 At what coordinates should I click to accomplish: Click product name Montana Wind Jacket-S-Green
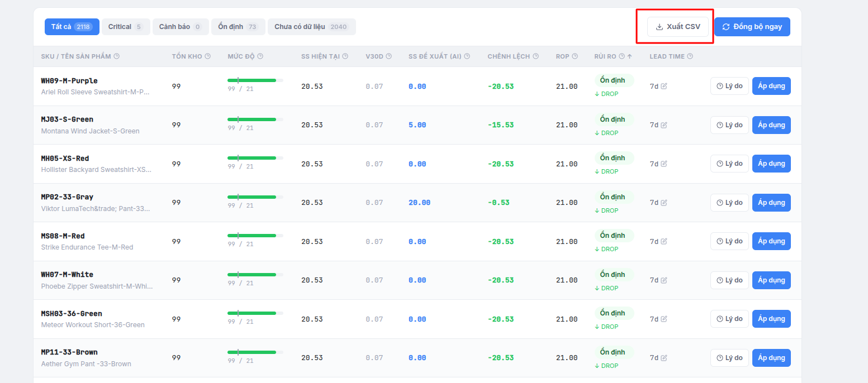tap(91, 131)
